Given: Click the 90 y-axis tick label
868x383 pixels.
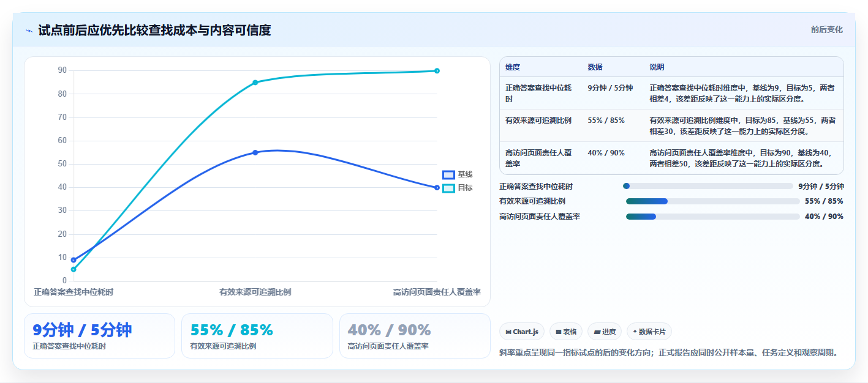Looking at the screenshot, I should 62,70.
